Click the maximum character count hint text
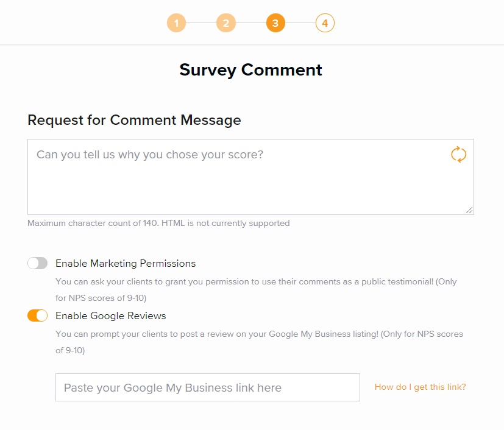 [x=158, y=223]
